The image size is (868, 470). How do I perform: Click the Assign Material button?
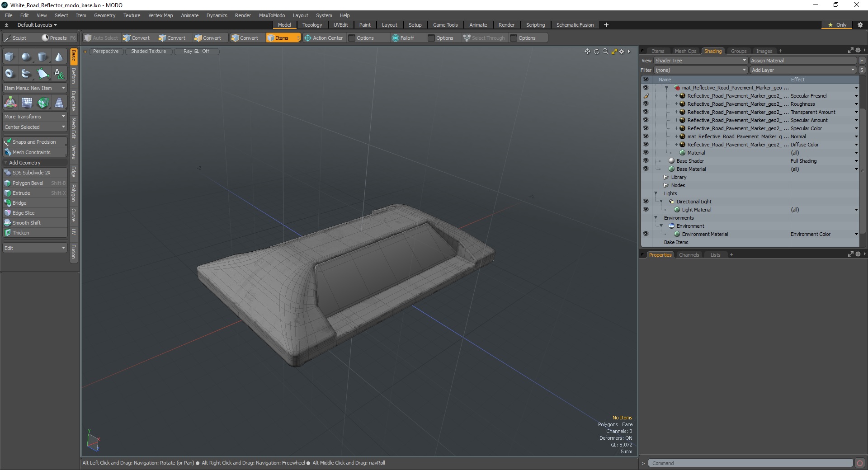pos(803,61)
